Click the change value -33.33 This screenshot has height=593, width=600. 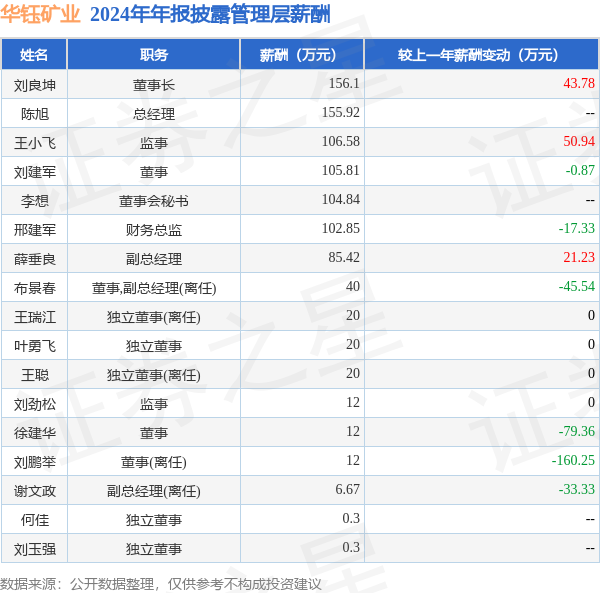tap(577, 489)
